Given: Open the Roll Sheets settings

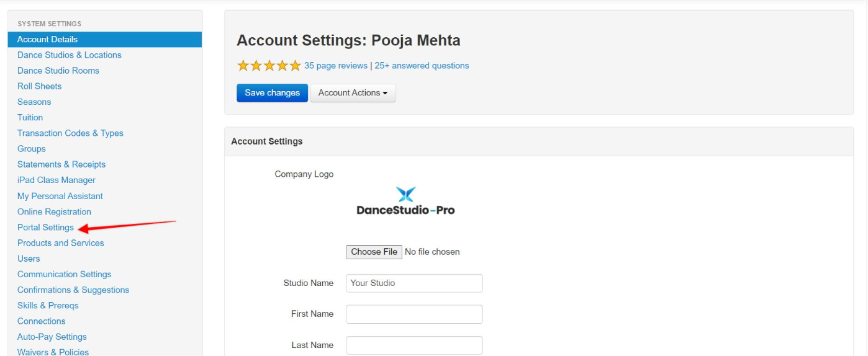Looking at the screenshot, I should tap(39, 86).
